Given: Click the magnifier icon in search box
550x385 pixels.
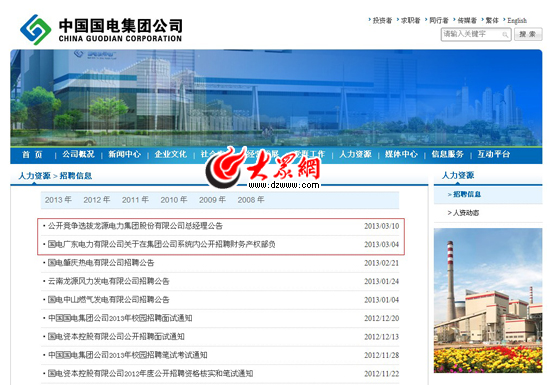Looking at the screenshot, I should [505, 34].
